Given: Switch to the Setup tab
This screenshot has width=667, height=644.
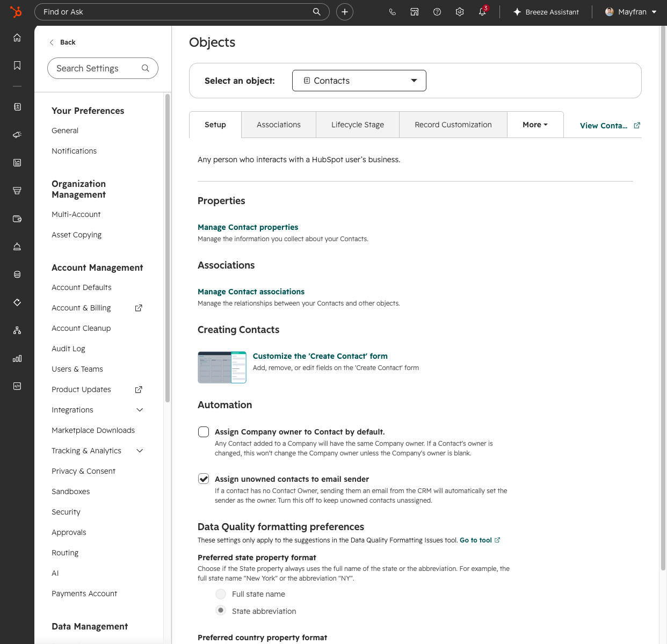Looking at the screenshot, I should 215,125.
